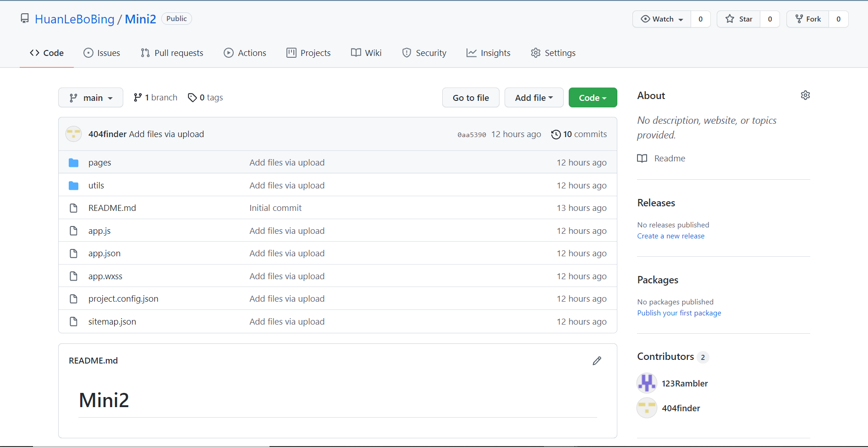Viewport: 868px width, 447px height.
Task: View the 10 commits history link
Action: (x=579, y=134)
